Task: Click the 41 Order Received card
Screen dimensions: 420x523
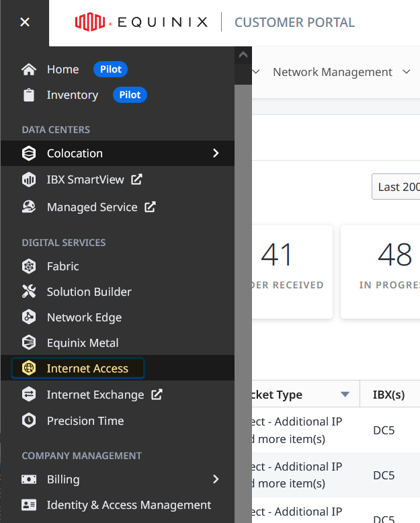Action: point(292,272)
